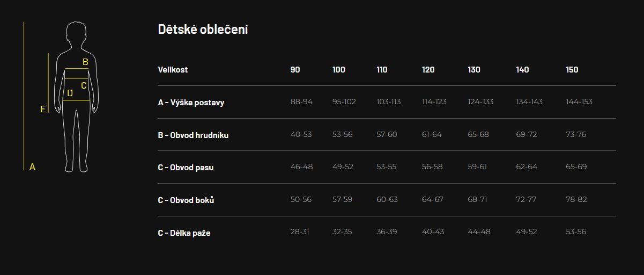Click the yellow A height label
Image resolution: width=644 pixels, height=275 pixels.
(x=32, y=167)
